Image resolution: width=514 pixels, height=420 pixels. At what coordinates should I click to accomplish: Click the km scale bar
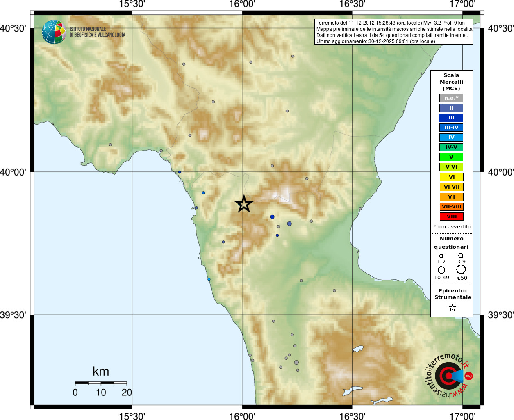click(x=101, y=383)
